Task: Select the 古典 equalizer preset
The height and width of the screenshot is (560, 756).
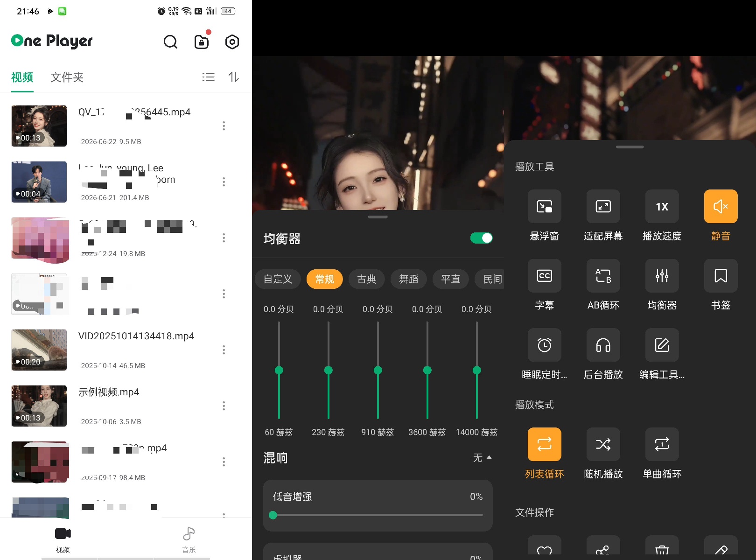Action: 367,279
